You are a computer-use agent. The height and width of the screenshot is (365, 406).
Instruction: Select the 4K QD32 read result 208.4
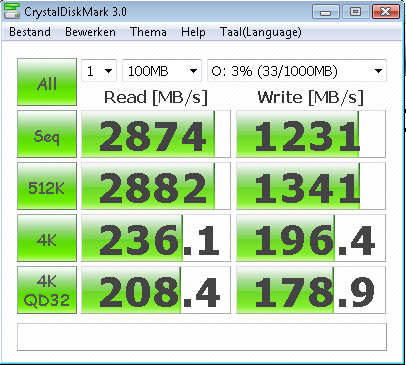[156, 290]
